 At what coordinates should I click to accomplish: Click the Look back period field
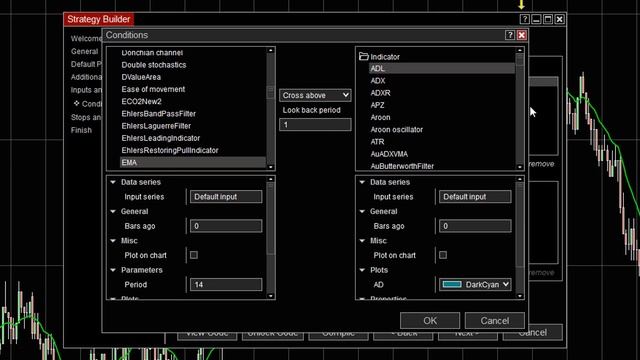315,124
